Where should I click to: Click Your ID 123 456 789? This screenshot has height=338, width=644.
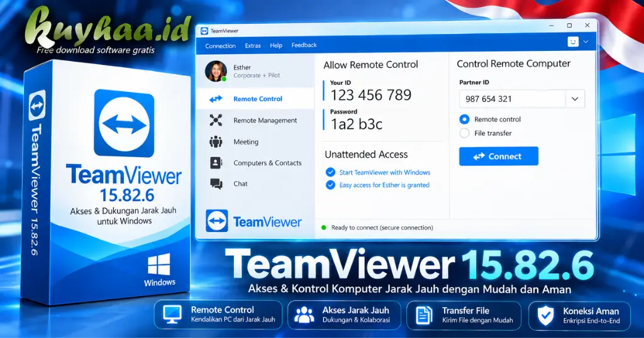point(371,95)
